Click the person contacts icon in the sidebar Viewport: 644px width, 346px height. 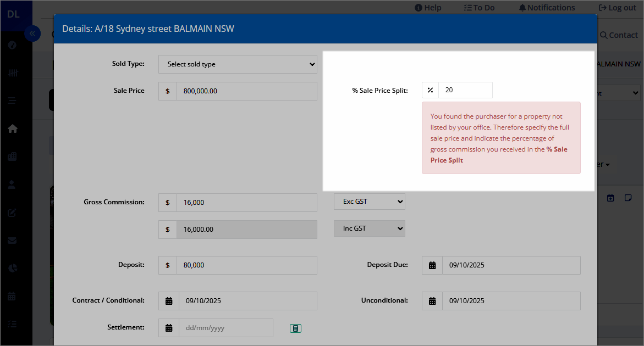12,185
